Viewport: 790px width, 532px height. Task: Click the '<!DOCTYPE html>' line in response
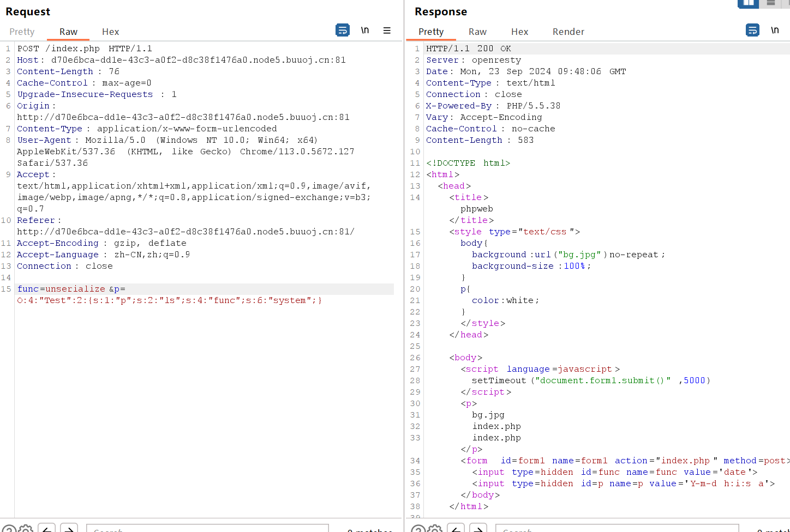[468, 163]
